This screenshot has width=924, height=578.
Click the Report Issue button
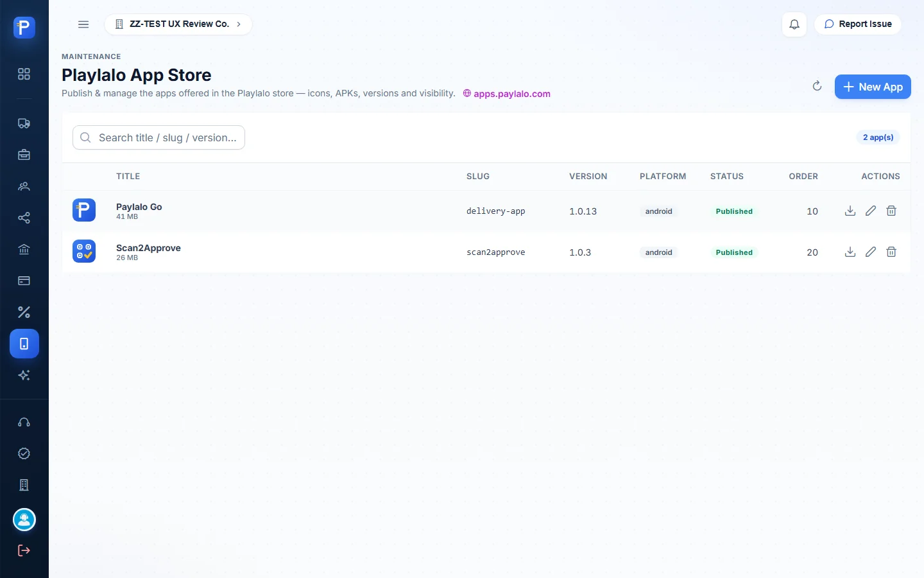[x=858, y=24]
